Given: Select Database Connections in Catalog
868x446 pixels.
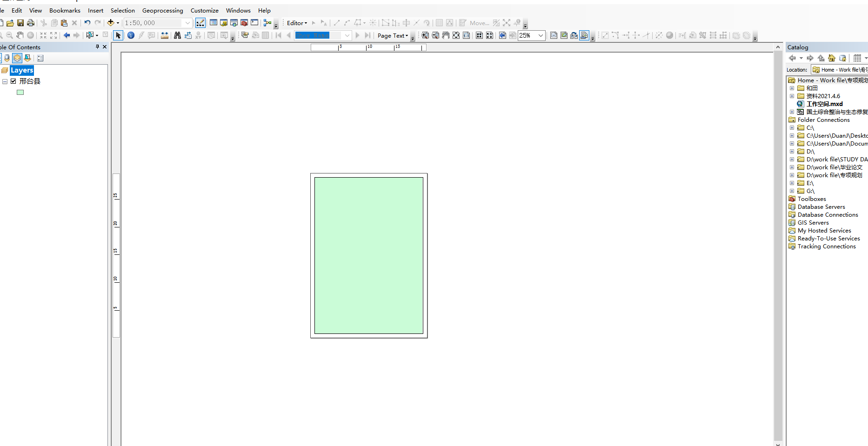Looking at the screenshot, I should (x=828, y=214).
